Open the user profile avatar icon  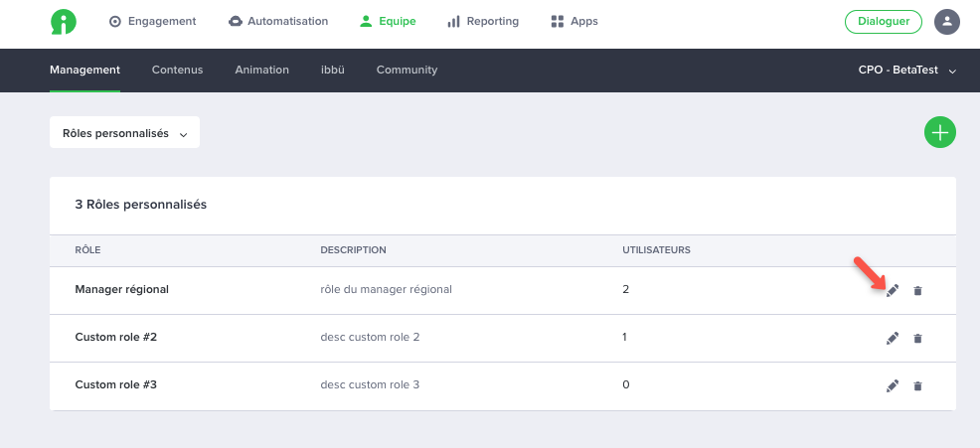947,22
